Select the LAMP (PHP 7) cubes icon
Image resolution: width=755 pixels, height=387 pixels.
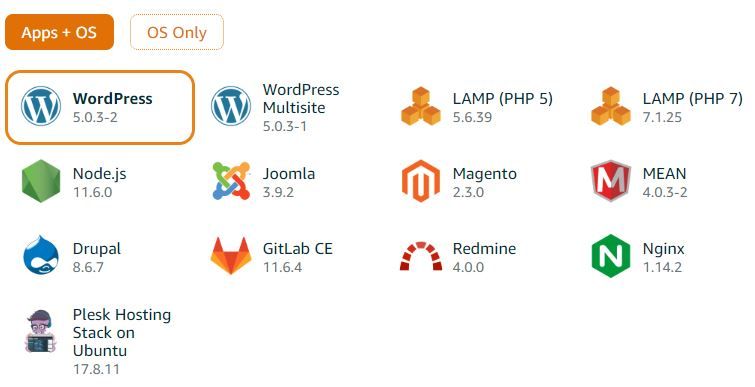point(611,106)
